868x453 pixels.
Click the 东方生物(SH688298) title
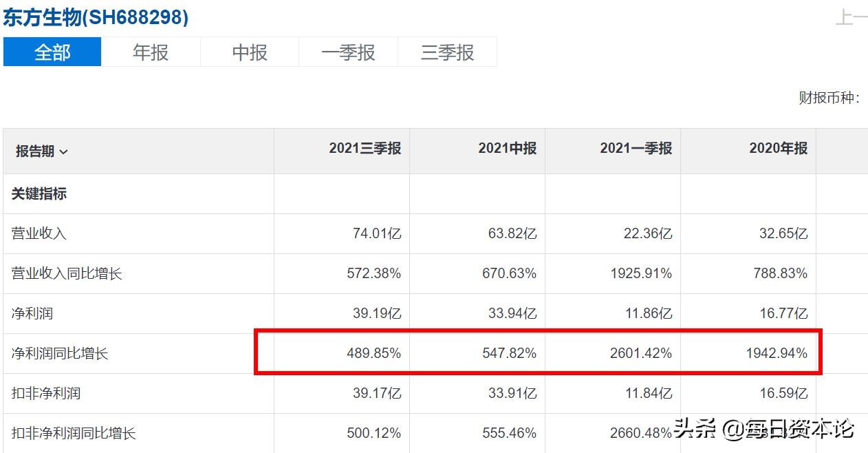click(x=96, y=17)
